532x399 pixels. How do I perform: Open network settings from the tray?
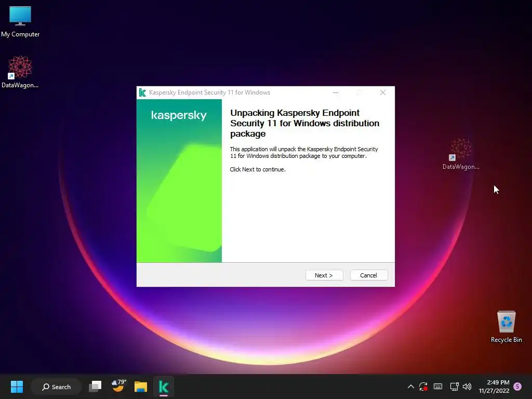(x=454, y=387)
